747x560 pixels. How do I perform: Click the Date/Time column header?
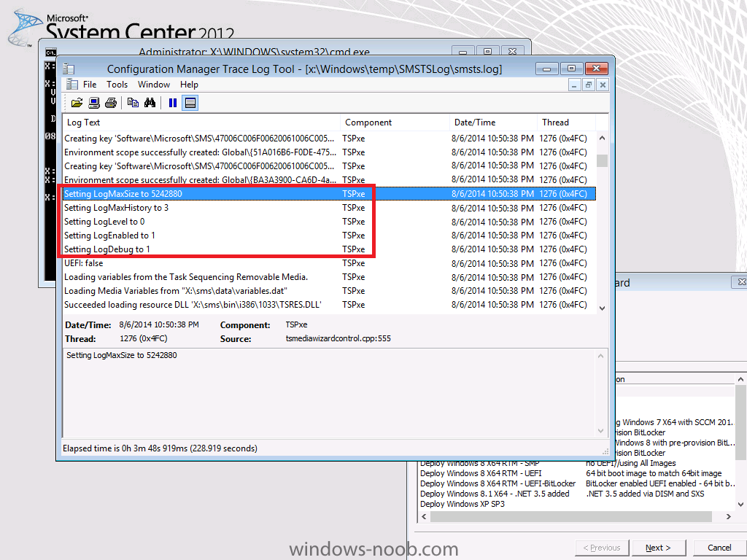[x=493, y=122]
